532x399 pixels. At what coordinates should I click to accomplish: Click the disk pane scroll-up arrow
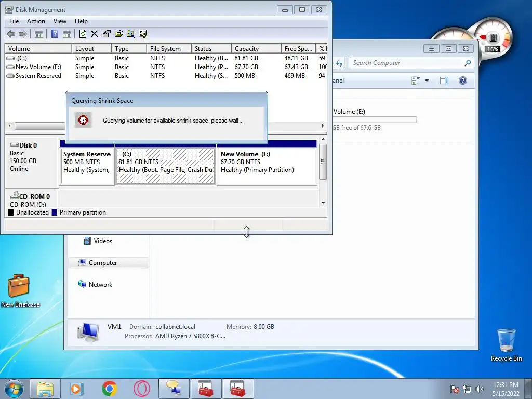coord(323,139)
